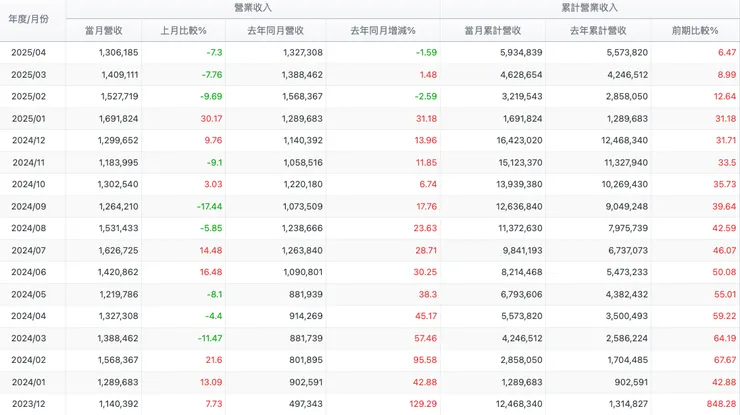Viewport: 740px width, 415px height.
Task: Click year-over-year value 1.48
Action: pos(428,75)
